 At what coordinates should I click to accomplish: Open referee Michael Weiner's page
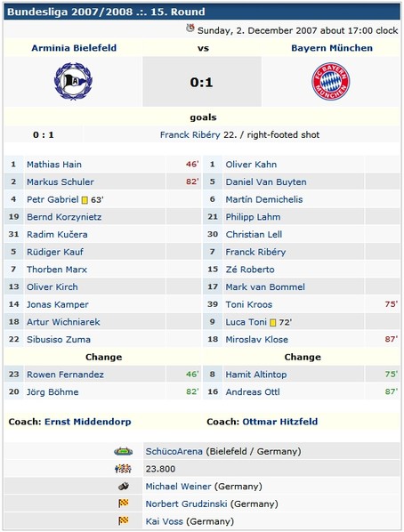pos(178,487)
